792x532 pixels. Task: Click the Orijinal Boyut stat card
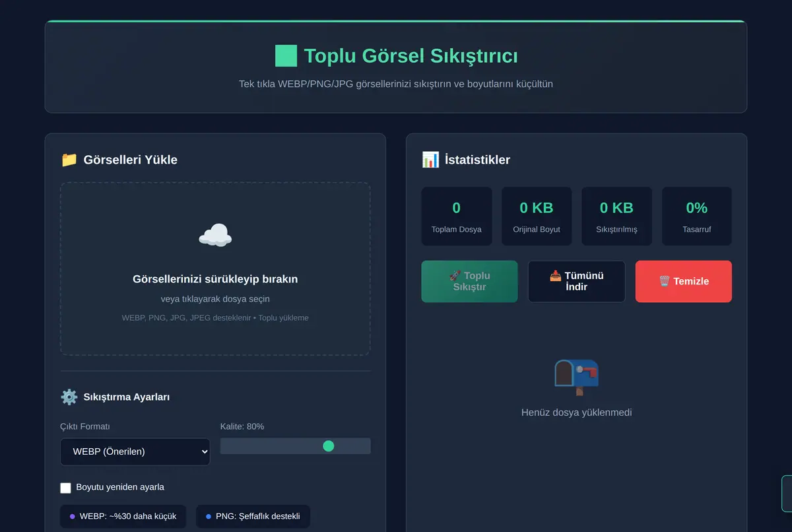[537, 216]
